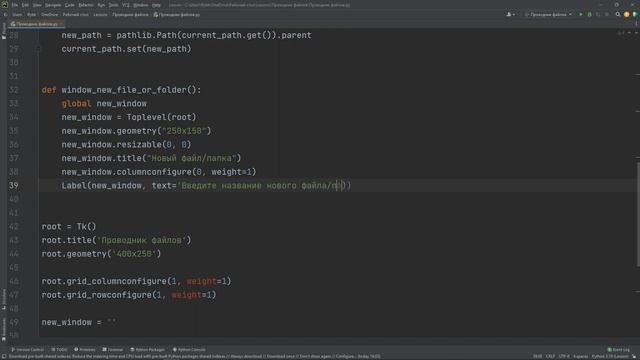Click the editor vertical scrollbar
Screen dimensions: 640x360
[x=638, y=213]
